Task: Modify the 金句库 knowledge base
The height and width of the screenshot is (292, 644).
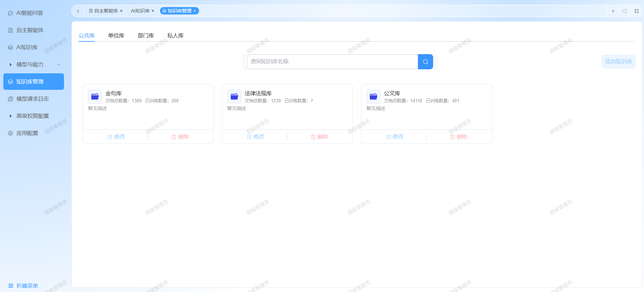Action: pyautogui.click(x=116, y=137)
